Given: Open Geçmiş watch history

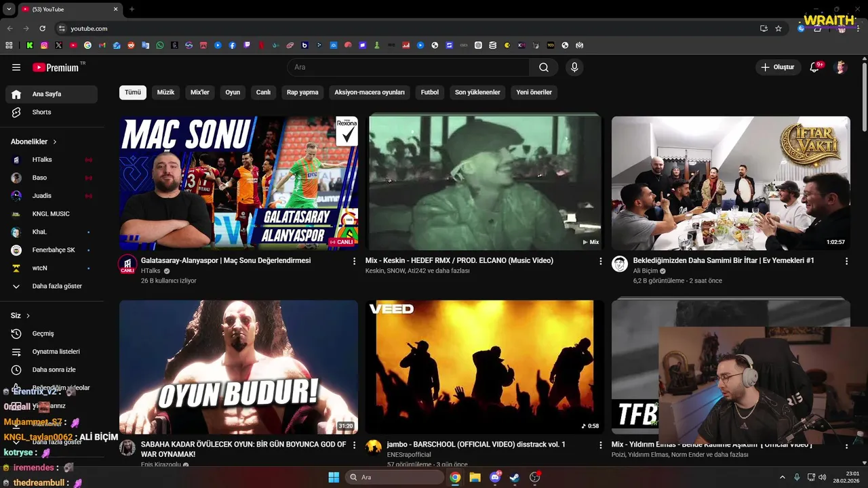Looking at the screenshot, I should point(52,333).
